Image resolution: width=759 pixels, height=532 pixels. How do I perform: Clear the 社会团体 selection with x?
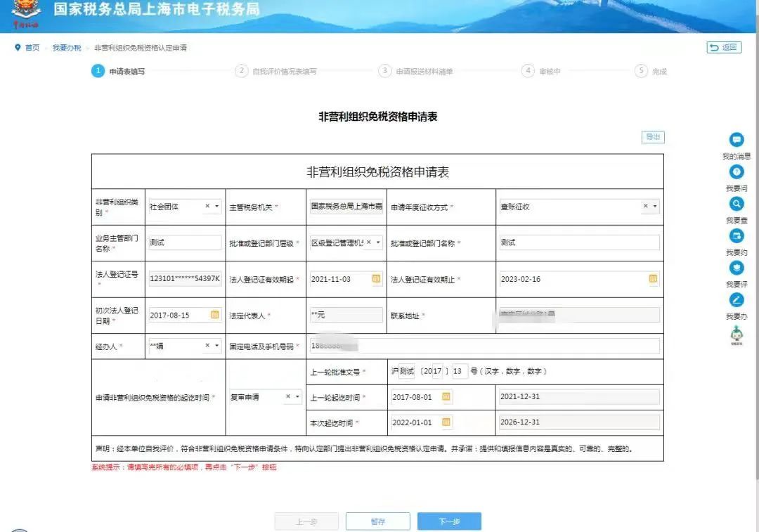207,206
